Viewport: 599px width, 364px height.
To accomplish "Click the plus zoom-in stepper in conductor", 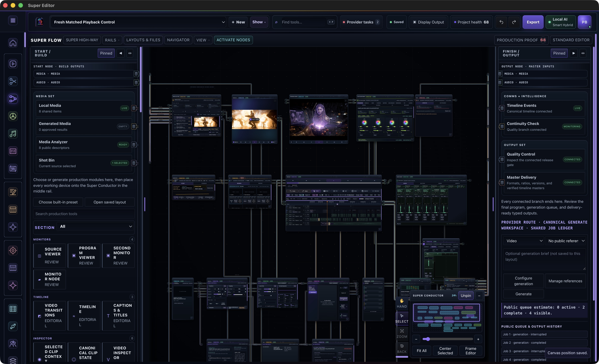I will pyautogui.click(x=478, y=339).
